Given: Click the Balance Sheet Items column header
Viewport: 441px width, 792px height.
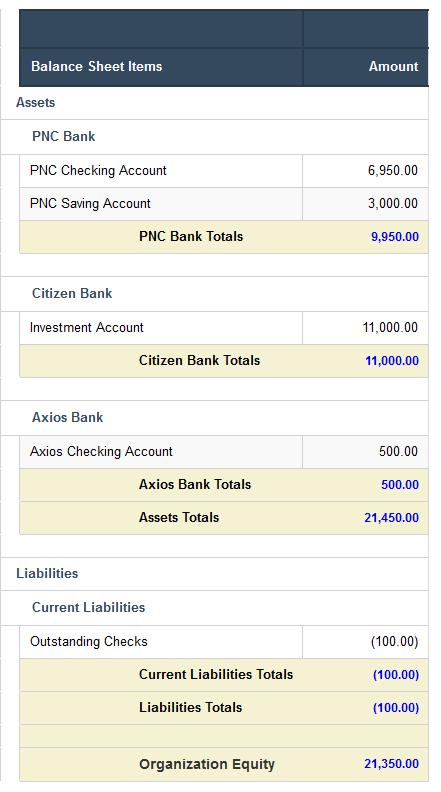Looking at the screenshot, I should point(161,67).
